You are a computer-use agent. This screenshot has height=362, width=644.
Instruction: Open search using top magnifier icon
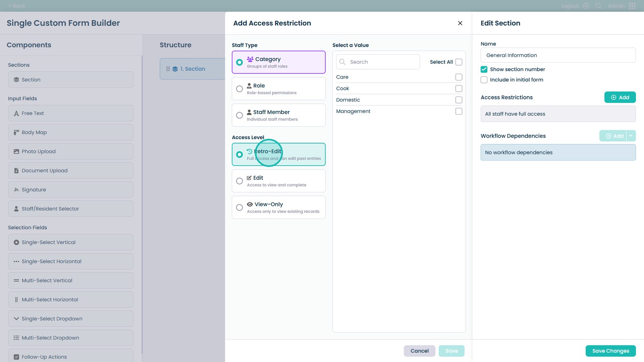tap(599, 6)
